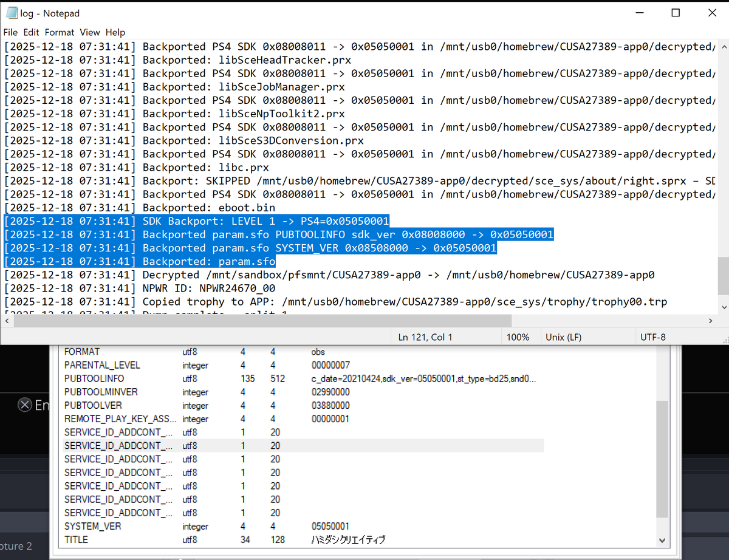Select the REMOTE_PLAY_KEY_ASS... row
Screen dimensions: 729x560
pyautogui.click(x=304, y=418)
